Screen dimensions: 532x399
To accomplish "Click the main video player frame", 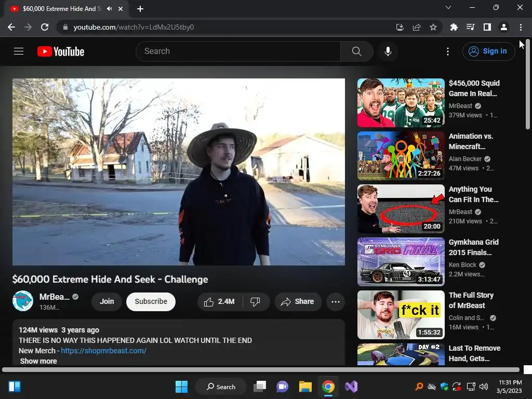I will pos(179,172).
